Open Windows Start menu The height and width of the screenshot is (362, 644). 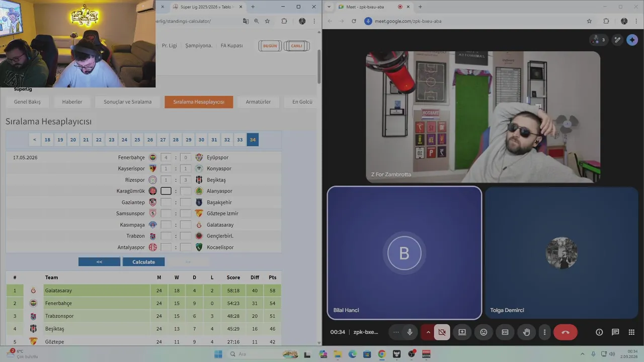pos(218,354)
